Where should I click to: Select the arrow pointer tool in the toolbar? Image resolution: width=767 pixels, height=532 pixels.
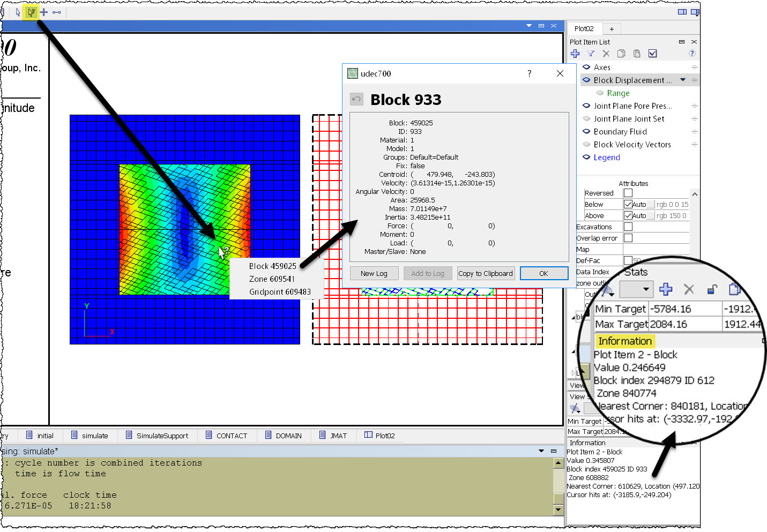point(18,12)
